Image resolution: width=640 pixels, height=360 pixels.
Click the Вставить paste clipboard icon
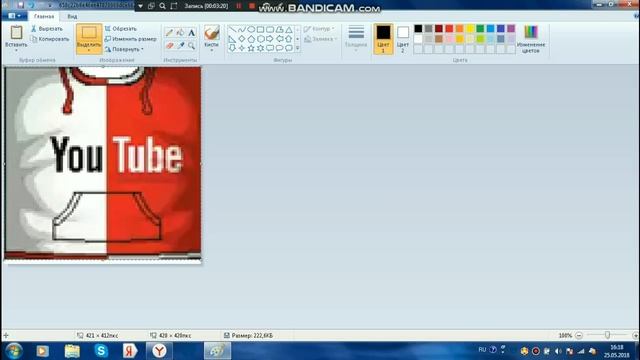click(x=16, y=32)
